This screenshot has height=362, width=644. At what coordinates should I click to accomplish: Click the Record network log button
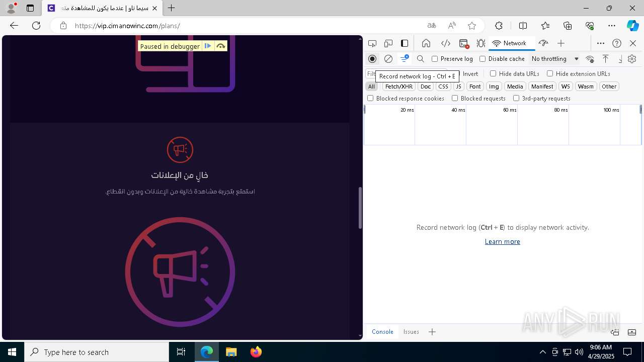tap(372, 59)
